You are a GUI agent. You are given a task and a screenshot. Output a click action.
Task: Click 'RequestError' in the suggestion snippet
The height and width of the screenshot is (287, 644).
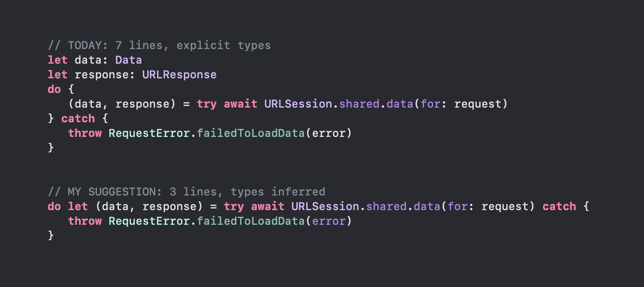[x=149, y=221]
